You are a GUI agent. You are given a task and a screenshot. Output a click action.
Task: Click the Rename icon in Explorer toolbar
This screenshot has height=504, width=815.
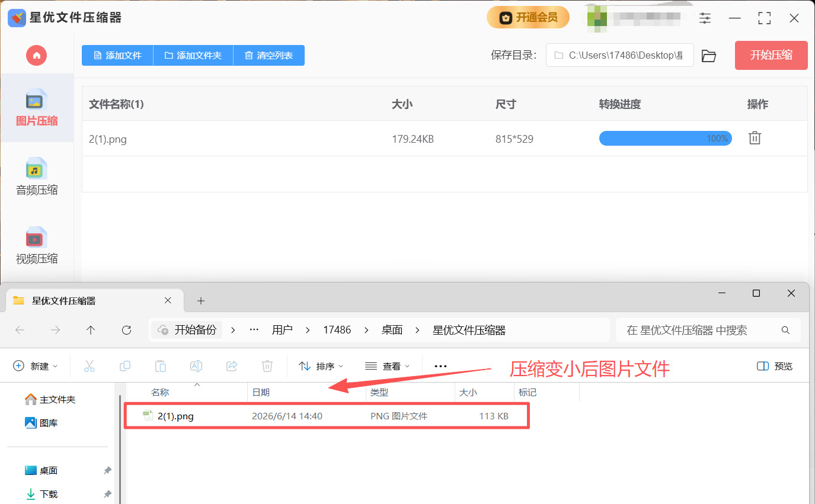coord(196,366)
